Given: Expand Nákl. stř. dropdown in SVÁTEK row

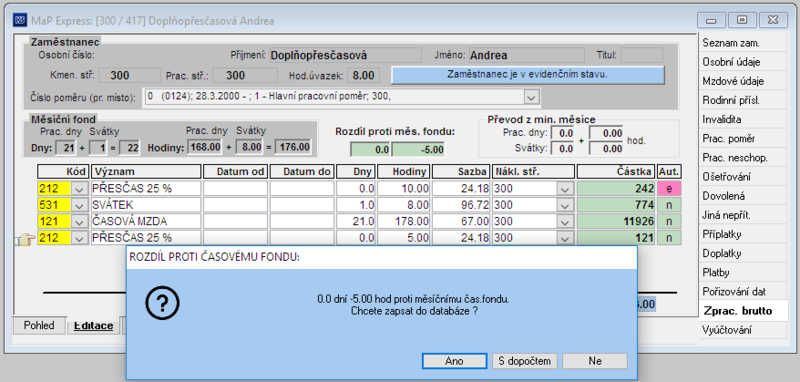Looking at the screenshot, I should pos(564,205).
